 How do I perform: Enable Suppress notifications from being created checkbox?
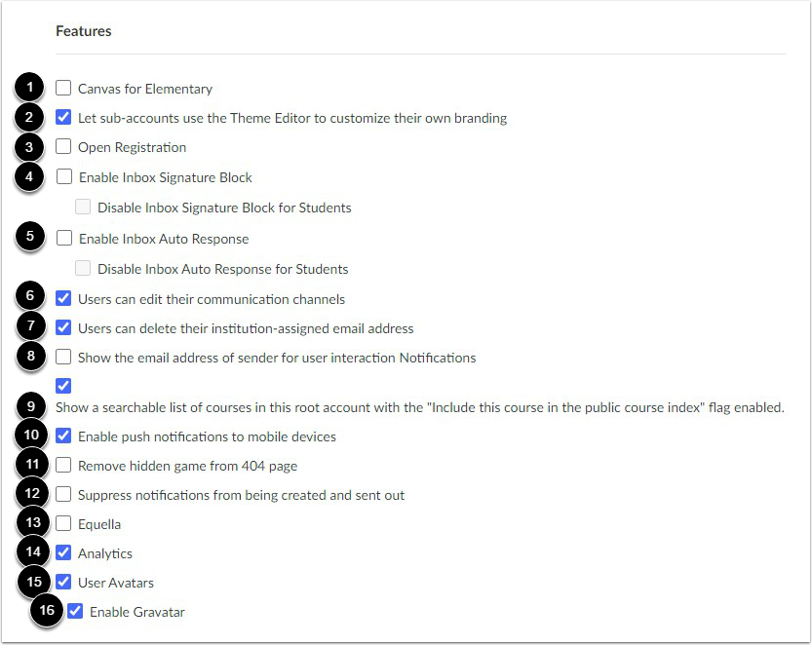(x=63, y=494)
